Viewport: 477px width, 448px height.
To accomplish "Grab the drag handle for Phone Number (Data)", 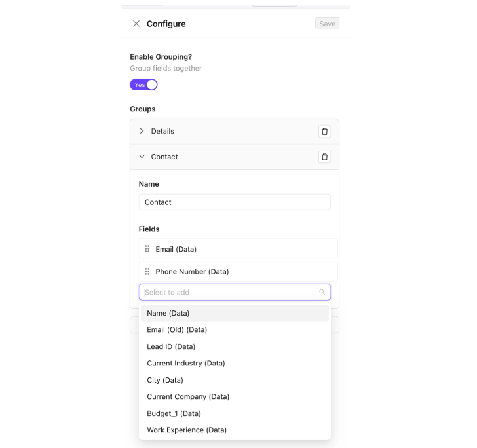I will [x=147, y=272].
